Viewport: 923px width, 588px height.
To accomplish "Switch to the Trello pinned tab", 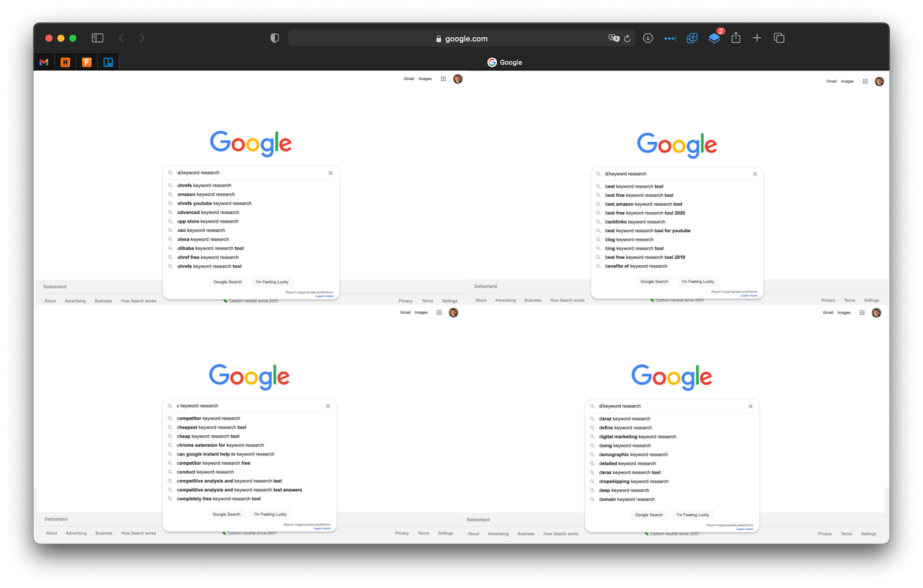I will [108, 62].
